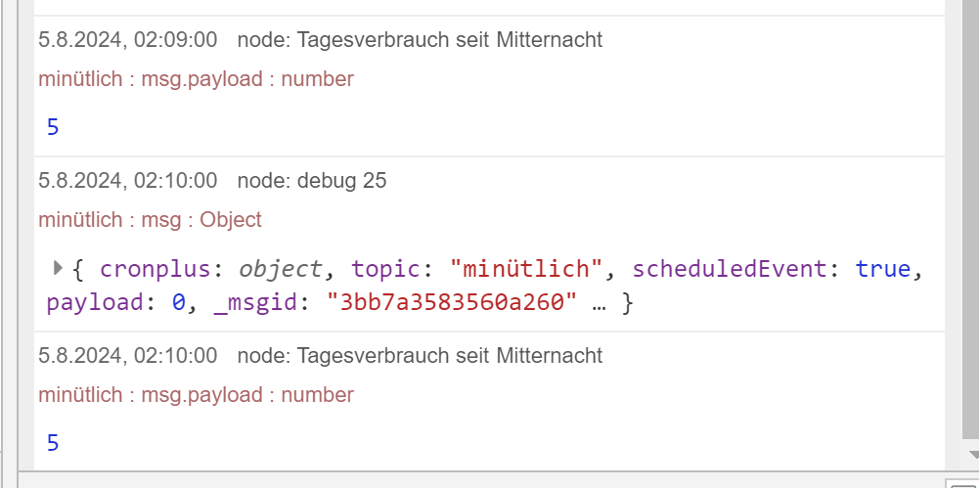Screen dimensions: 980x489
Task: Click the payload value 5 logged at 02:09:00
Action: coord(53,127)
